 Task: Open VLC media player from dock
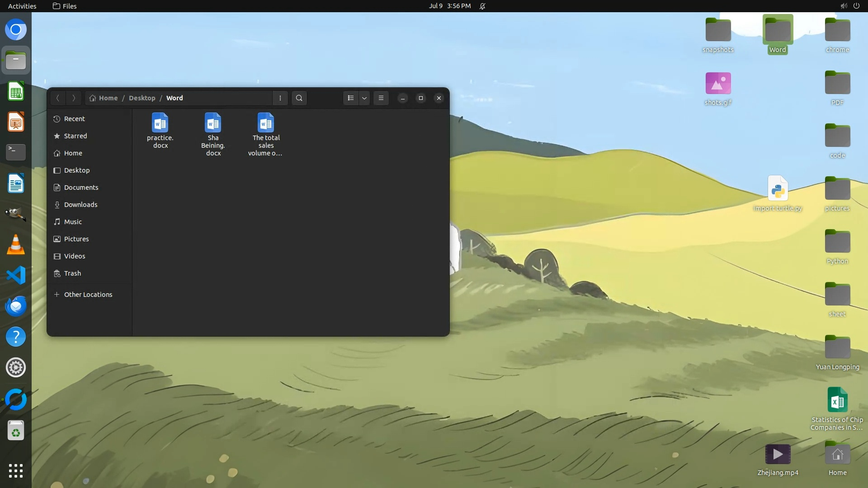[16, 244]
